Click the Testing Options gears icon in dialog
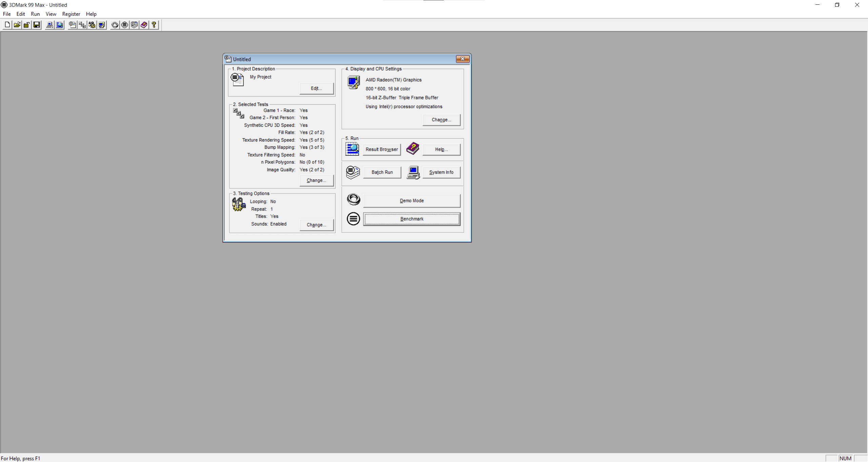 click(x=239, y=204)
